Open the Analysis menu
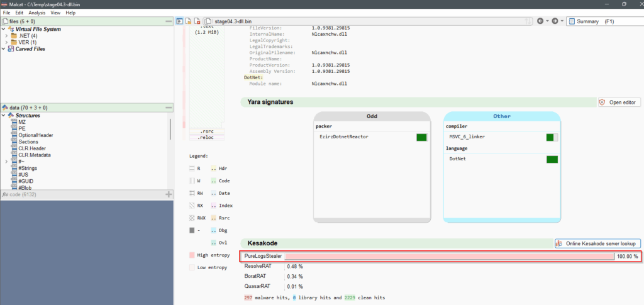Viewport: 644px width, 305px height. pyautogui.click(x=37, y=13)
